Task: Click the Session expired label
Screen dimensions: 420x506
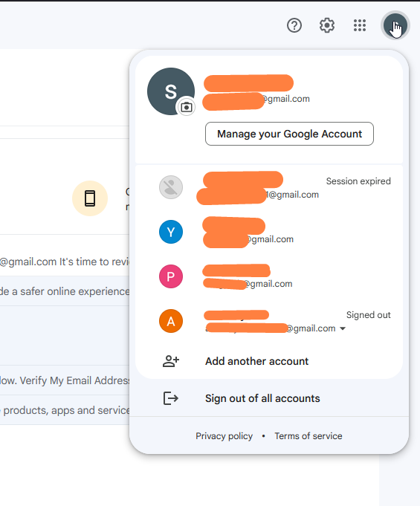Action: coord(358,181)
